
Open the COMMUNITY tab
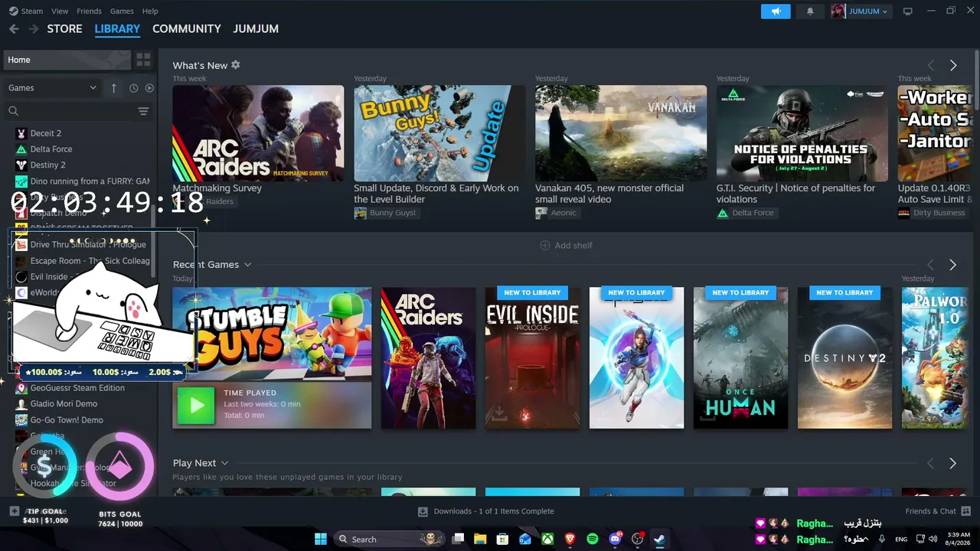[187, 29]
